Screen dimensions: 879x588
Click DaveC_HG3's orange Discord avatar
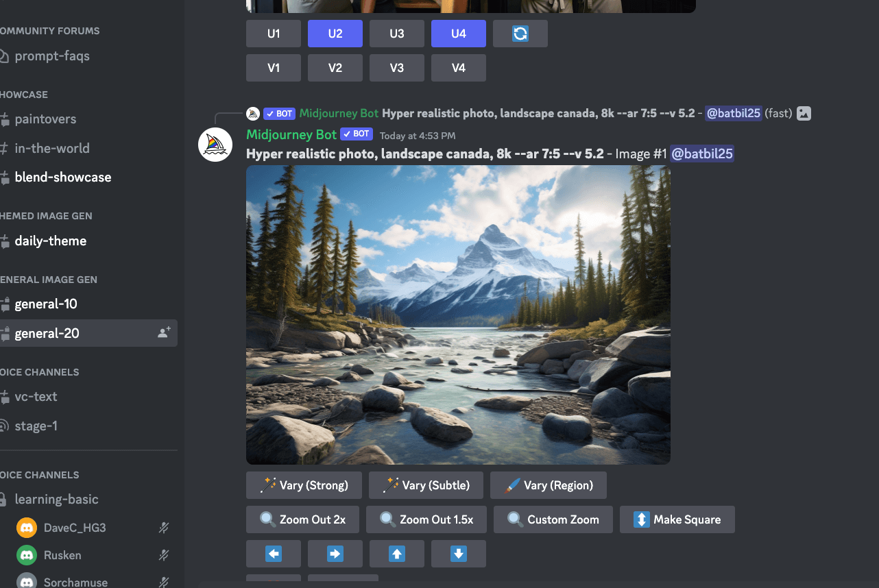coord(27,528)
